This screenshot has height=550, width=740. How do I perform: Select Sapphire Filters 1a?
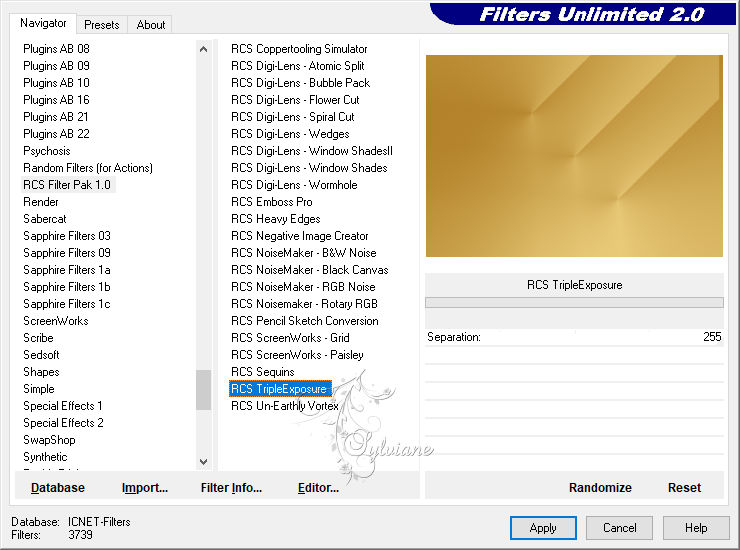pos(67,270)
